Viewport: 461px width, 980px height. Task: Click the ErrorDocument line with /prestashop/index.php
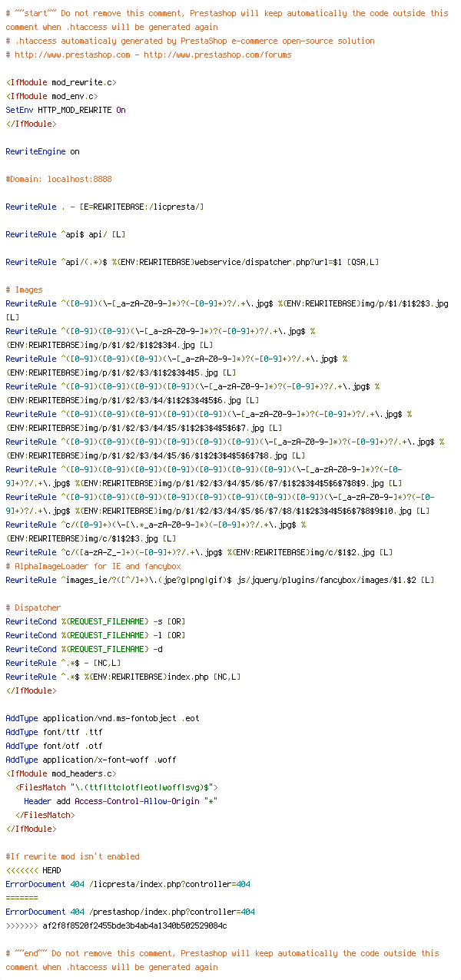[x=130, y=912]
